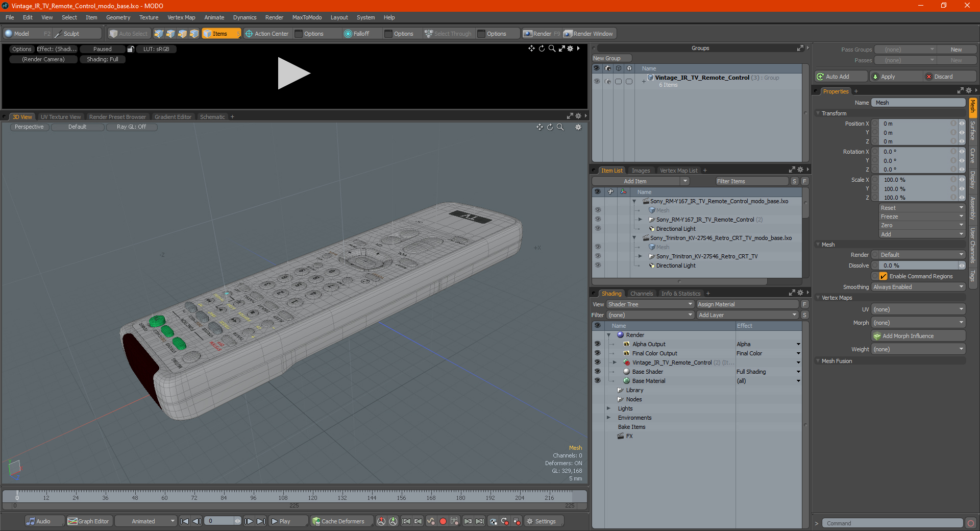Toggle visibility of Alpha Output layer

pyautogui.click(x=597, y=344)
